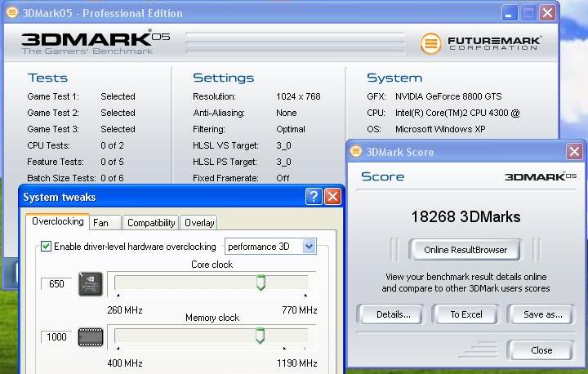The width and height of the screenshot is (588, 374).
Task: Click the CPU Tests 0 of 2 value
Action: tap(112, 145)
